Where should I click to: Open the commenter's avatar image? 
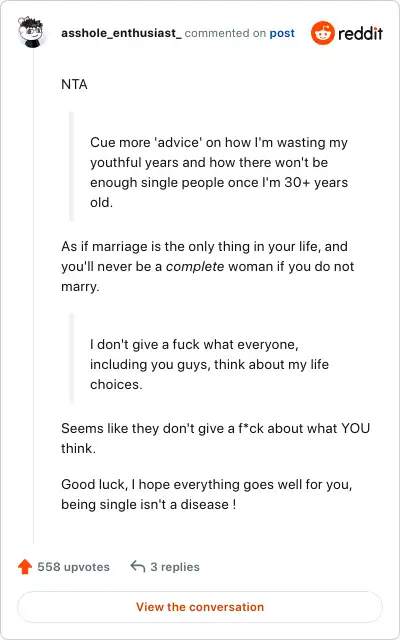31,32
